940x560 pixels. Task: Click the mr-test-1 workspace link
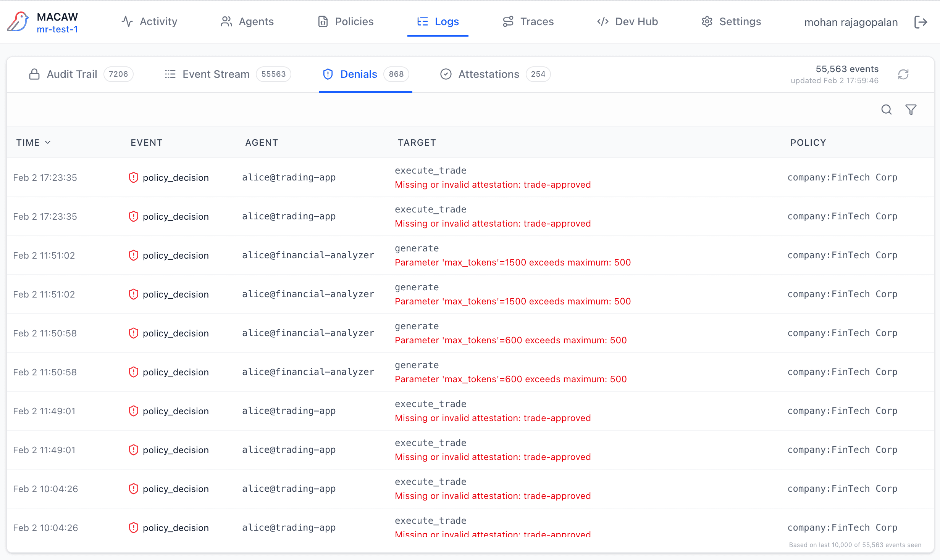pyautogui.click(x=57, y=29)
